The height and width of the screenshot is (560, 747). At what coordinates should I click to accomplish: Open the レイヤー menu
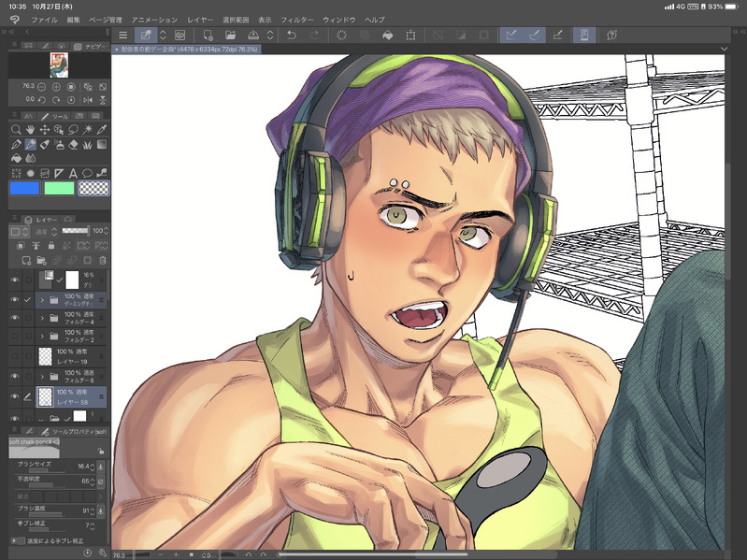tap(200, 20)
